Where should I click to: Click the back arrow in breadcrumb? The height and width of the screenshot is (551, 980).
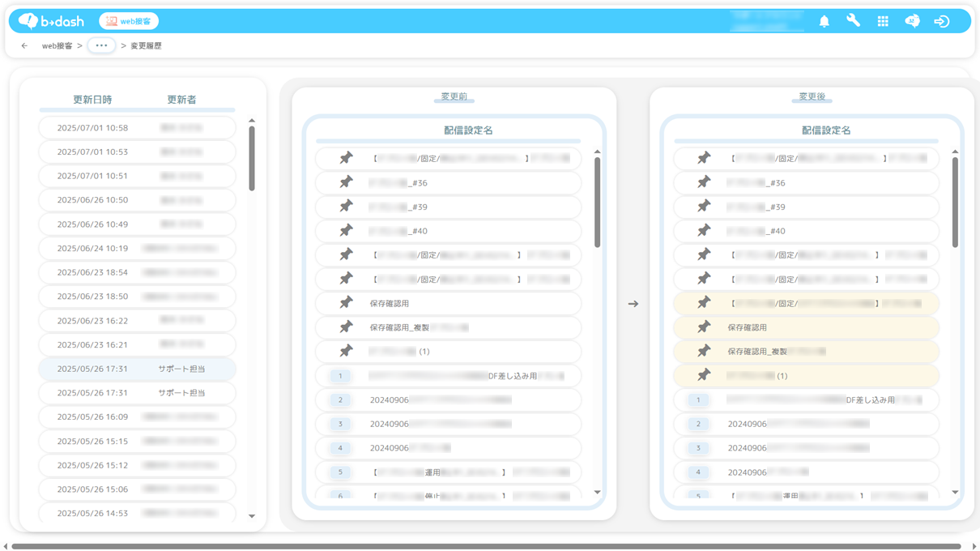point(24,46)
